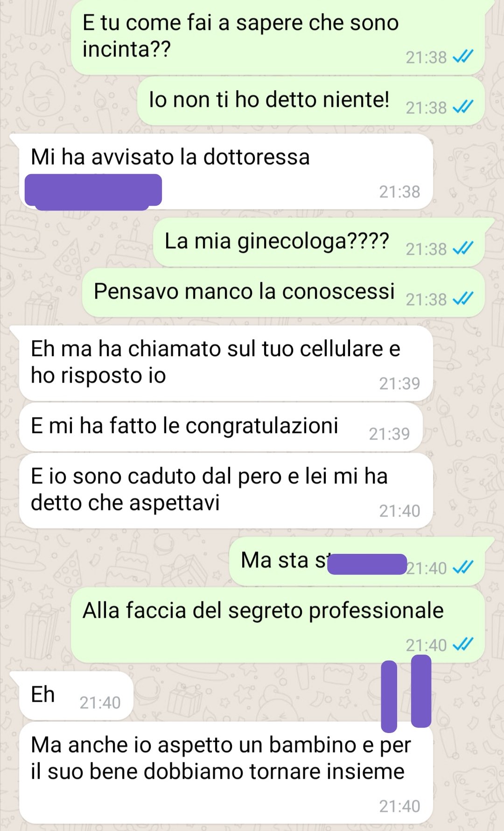
Task: Select 'E tu come fai a sapere' message
Action: point(278,36)
